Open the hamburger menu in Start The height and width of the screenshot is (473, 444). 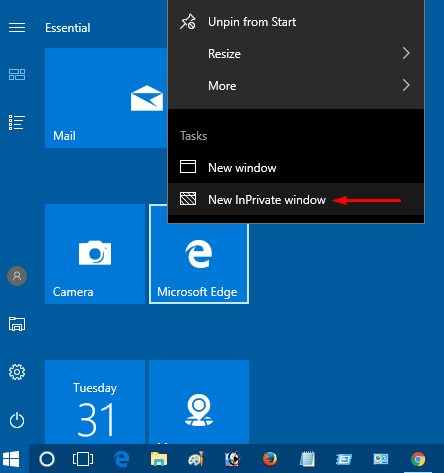[x=17, y=28]
